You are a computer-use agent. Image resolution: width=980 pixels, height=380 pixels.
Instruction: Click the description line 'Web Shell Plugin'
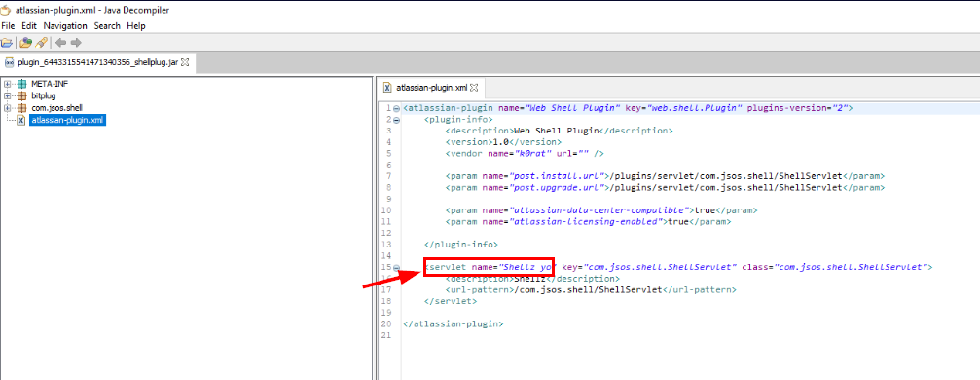(559, 131)
